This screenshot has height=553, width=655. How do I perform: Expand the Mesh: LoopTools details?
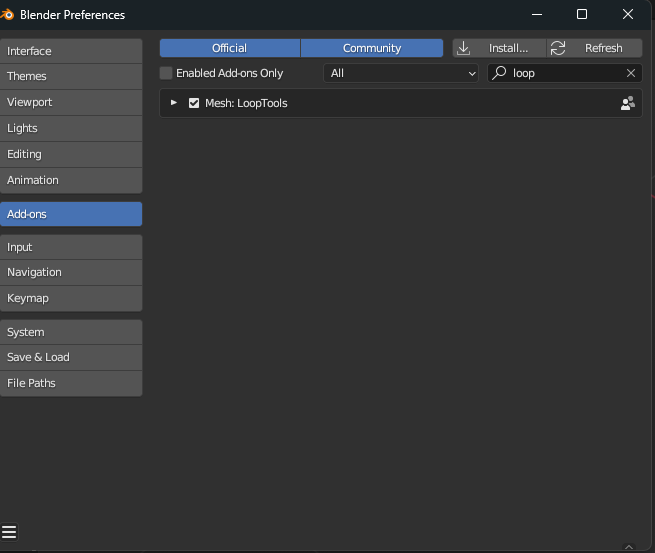click(174, 103)
